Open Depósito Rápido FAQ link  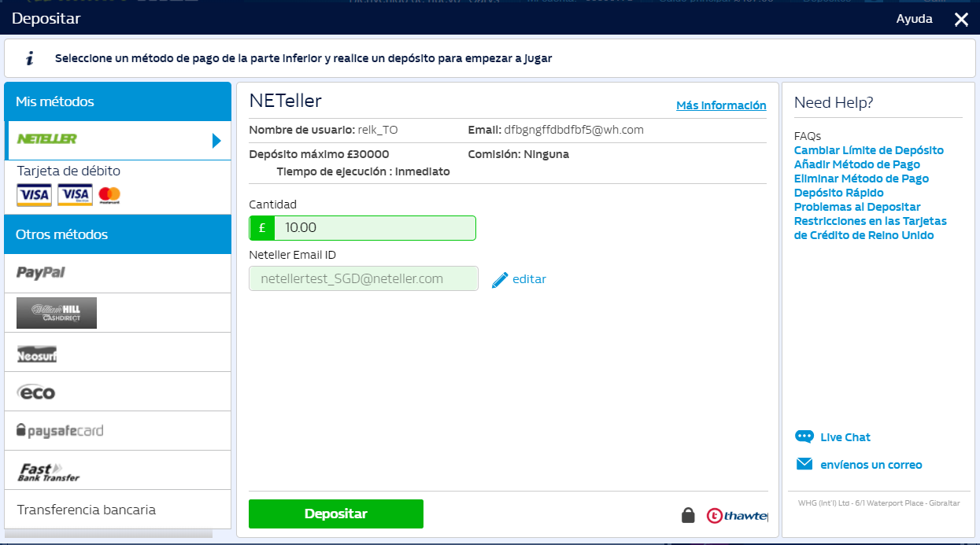(839, 193)
